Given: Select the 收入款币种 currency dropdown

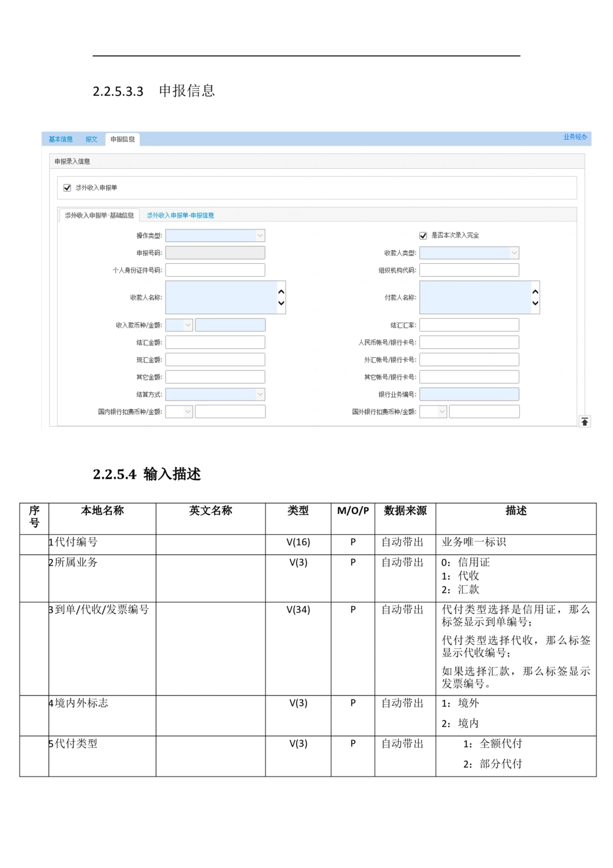Looking at the screenshot, I should click(179, 325).
